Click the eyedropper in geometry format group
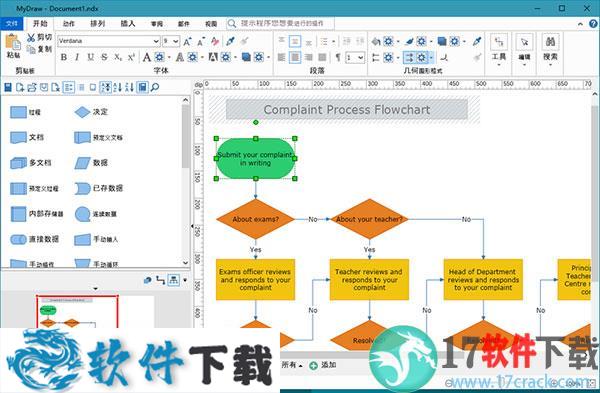Image resolution: width=600 pixels, height=393 pixels. (x=477, y=41)
